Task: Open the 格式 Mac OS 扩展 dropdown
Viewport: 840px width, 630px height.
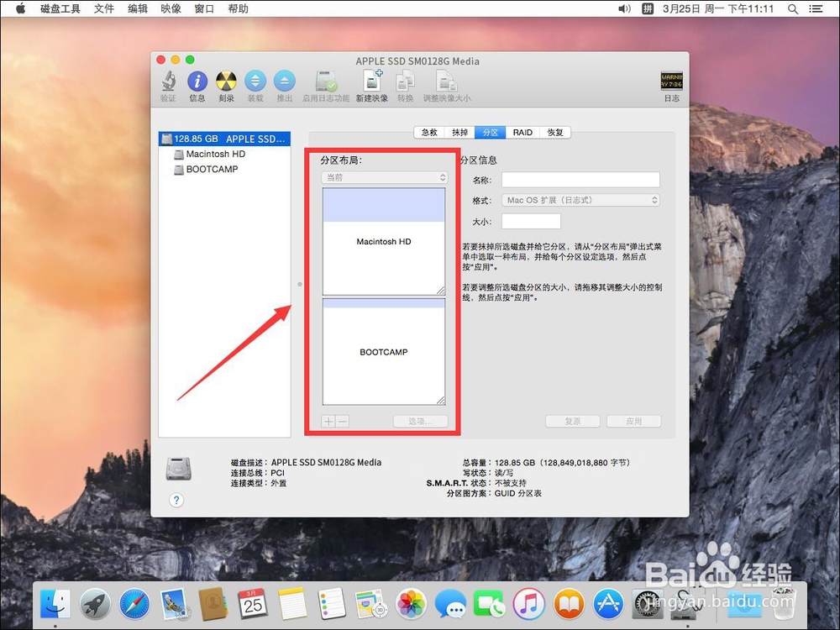Action: (x=580, y=200)
